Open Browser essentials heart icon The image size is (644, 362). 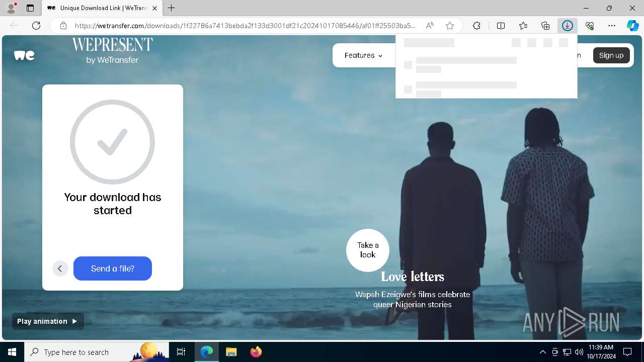(590, 26)
